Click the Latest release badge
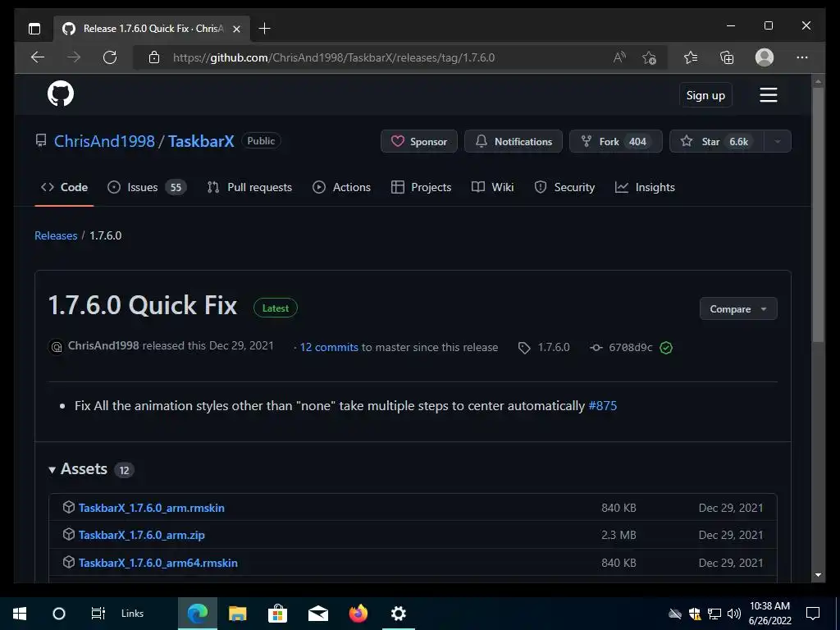Image resolution: width=840 pixels, height=630 pixels. pyautogui.click(x=276, y=308)
